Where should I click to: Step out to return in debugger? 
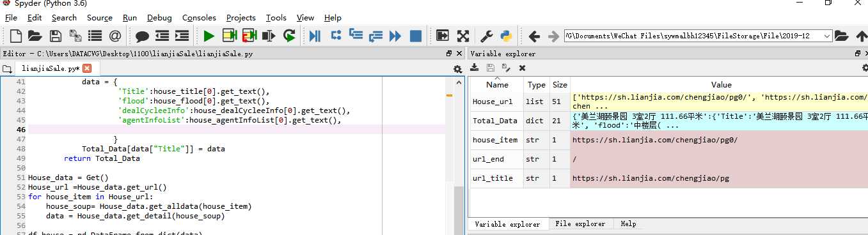pos(375,36)
